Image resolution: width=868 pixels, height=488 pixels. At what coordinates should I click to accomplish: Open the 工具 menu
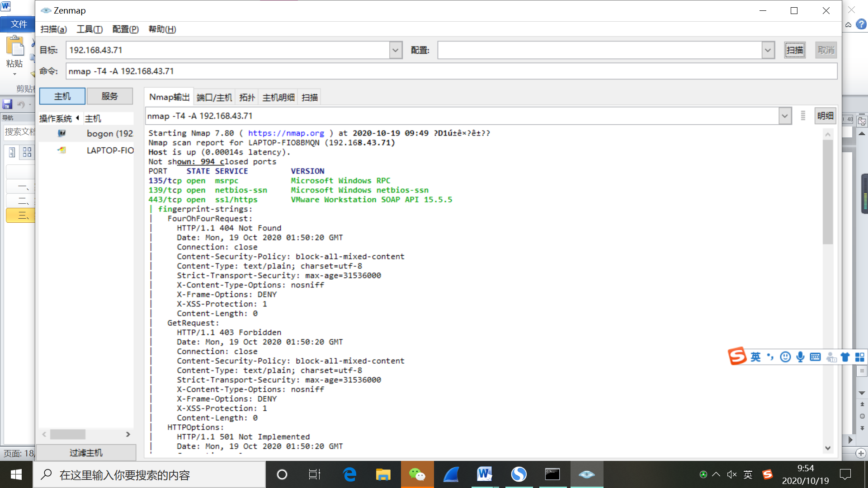pos(90,29)
